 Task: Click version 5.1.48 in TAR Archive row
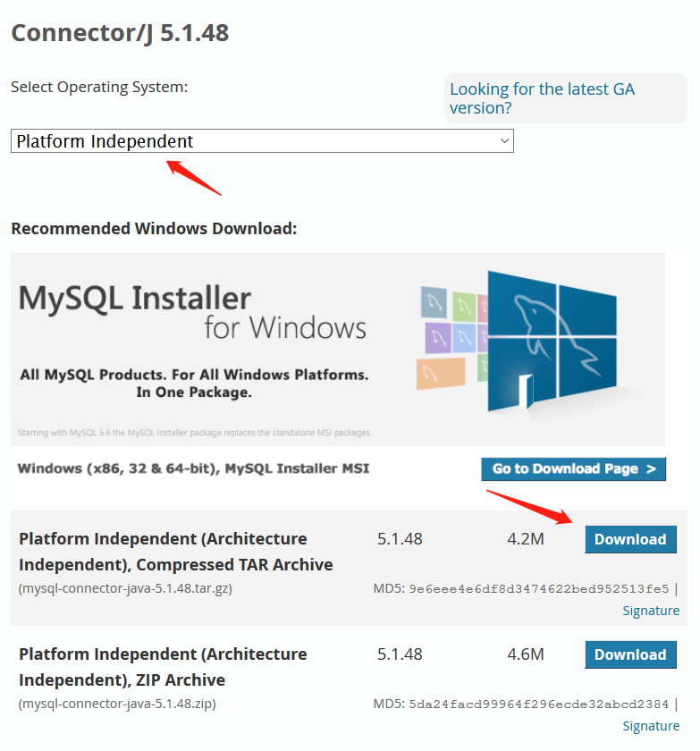click(x=400, y=539)
